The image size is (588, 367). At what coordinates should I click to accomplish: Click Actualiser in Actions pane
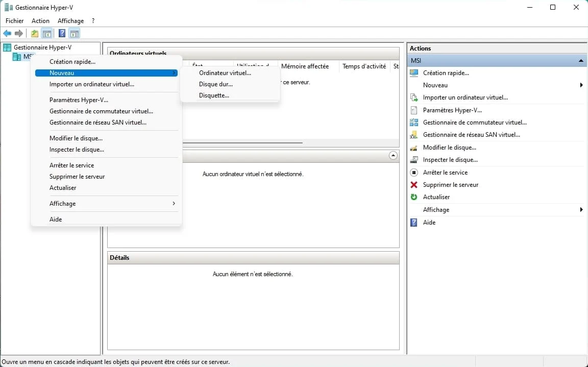(436, 197)
